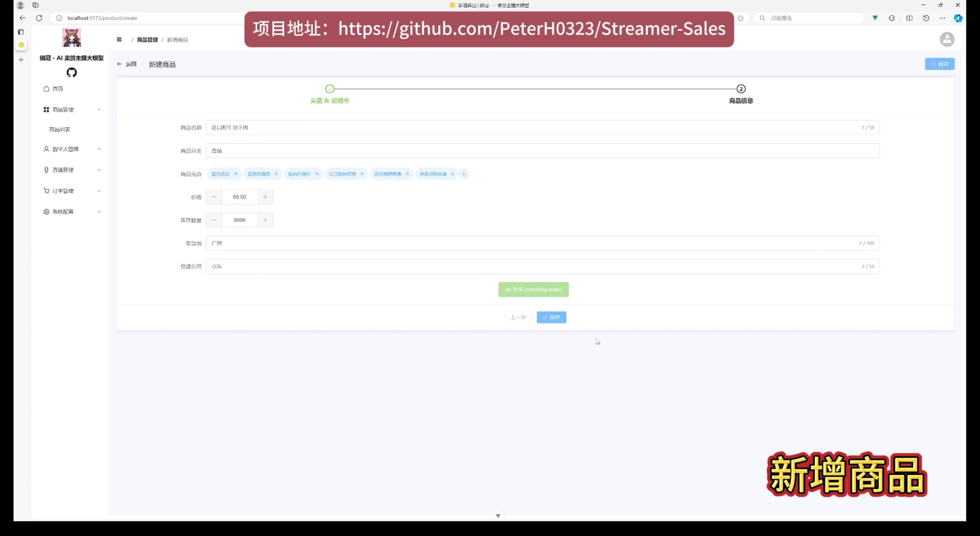
Task: Click the user avatar icon at top right
Action: click(947, 40)
